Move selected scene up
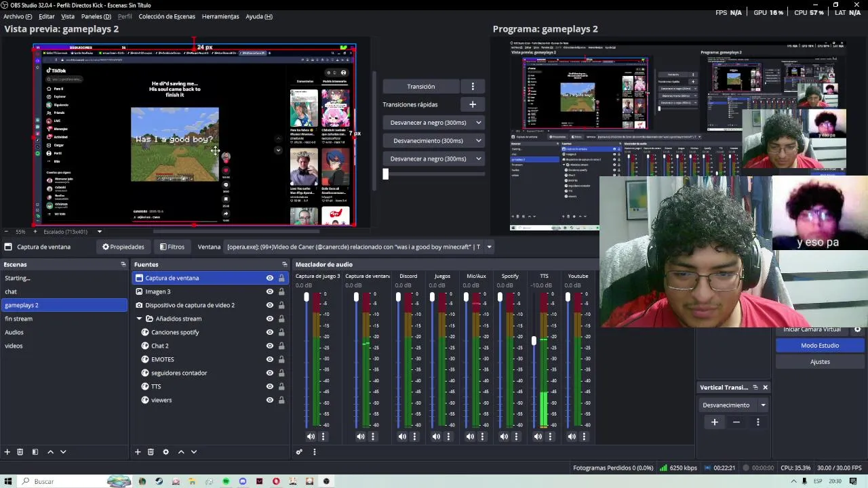Image resolution: width=868 pixels, height=488 pixels. click(50, 451)
